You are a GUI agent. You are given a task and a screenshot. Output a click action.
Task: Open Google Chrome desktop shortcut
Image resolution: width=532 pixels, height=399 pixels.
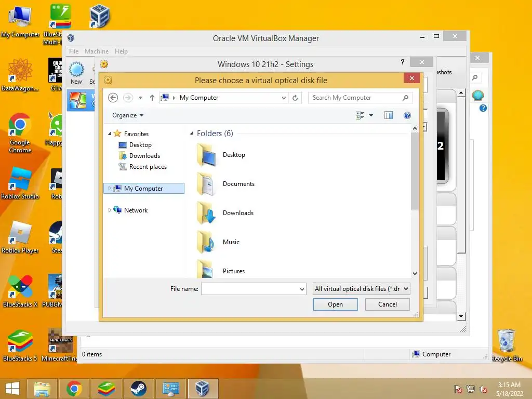[x=20, y=133]
